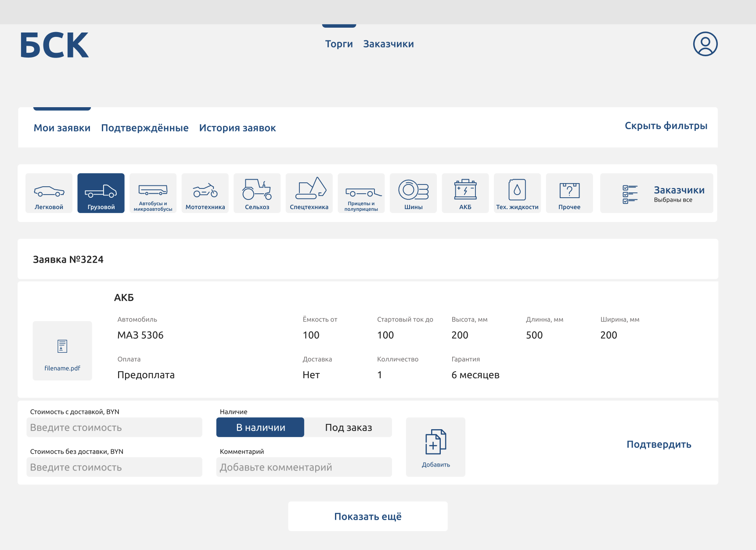Choose the Мототехника motorcycle category
The height and width of the screenshot is (550, 756).
(205, 193)
